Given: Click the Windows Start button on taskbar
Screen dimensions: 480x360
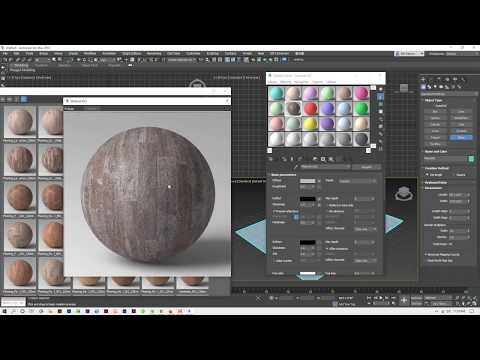Looking at the screenshot, I should (x=5, y=311).
